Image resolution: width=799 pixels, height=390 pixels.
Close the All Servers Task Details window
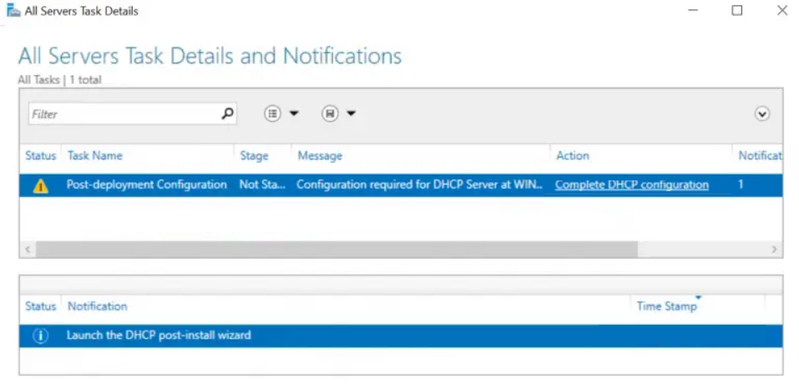(x=782, y=10)
